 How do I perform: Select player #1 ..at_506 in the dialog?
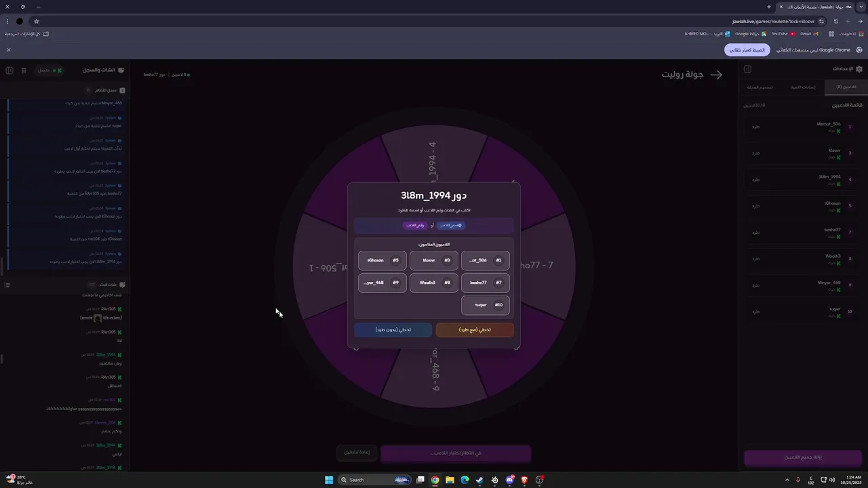(486, 260)
